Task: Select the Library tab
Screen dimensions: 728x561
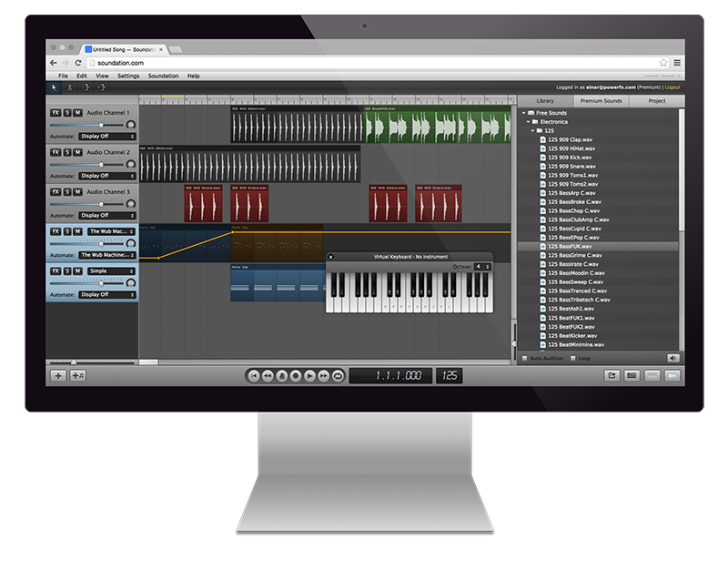Action: tap(545, 101)
